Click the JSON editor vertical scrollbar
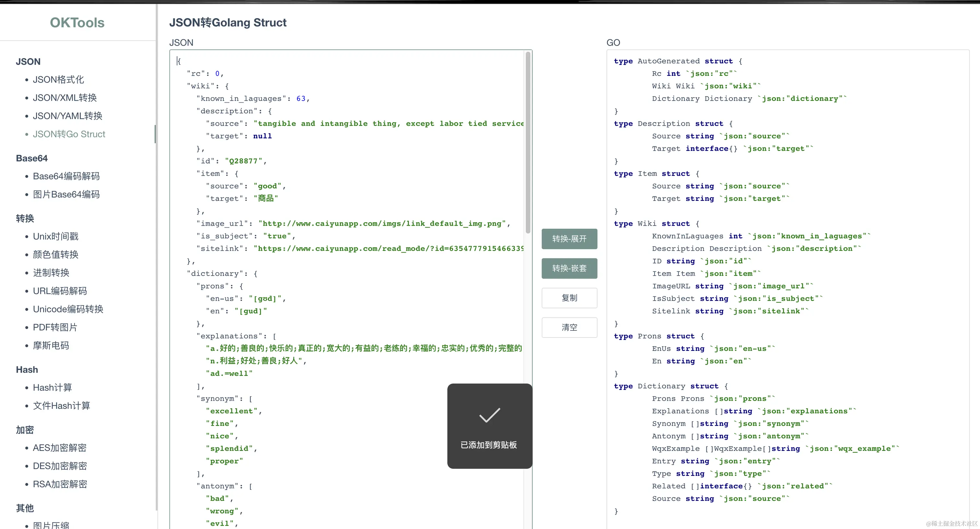Image resolution: width=980 pixels, height=529 pixels. pyautogui.click(x=528, y=143)
